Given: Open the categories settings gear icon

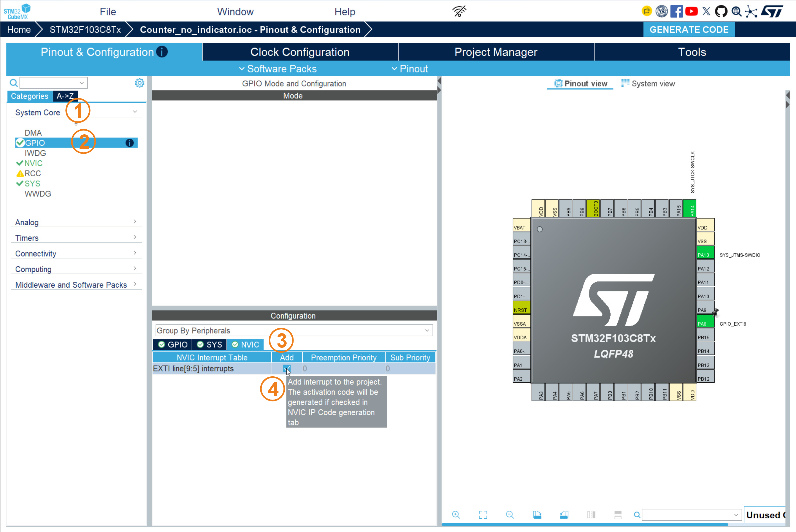Looking at the screenshot, I should point(139,83).
